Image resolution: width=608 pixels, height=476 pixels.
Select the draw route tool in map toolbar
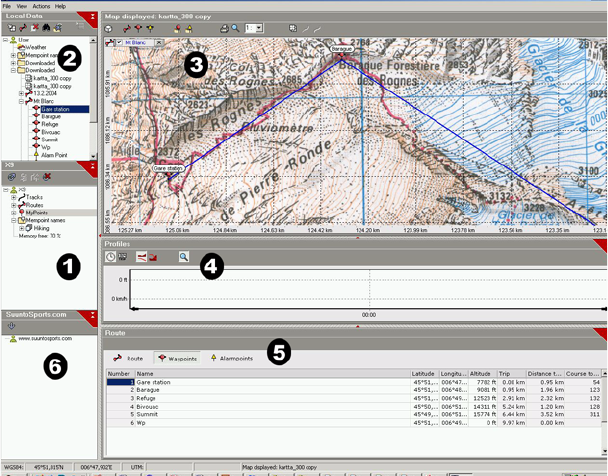pos(126,29)
